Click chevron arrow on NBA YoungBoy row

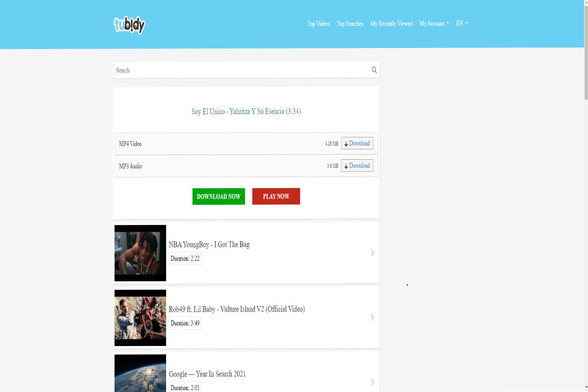372,253
